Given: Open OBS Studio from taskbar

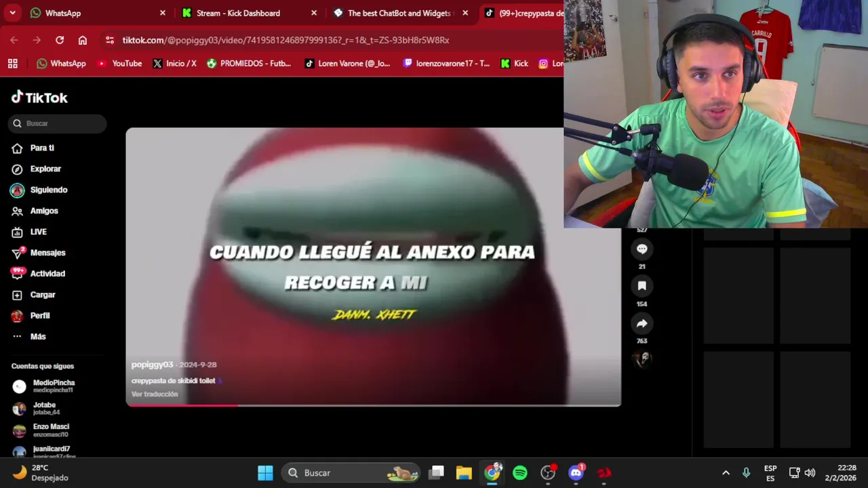Looking at the screenshot, I should pos(548,473).
